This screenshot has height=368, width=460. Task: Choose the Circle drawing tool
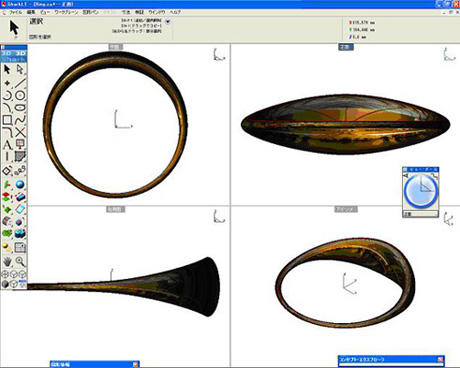pyautogui.click(x=20, y=96)
